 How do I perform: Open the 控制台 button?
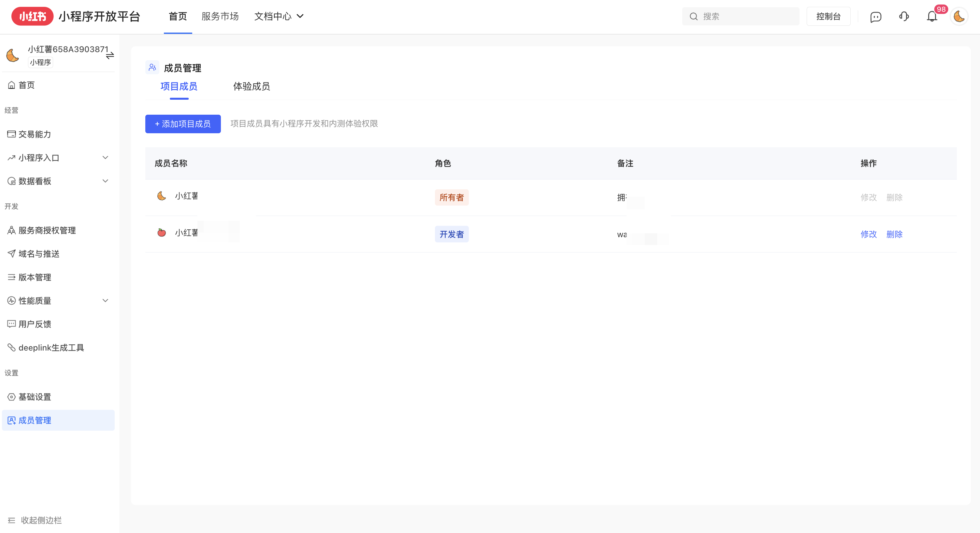828,16
